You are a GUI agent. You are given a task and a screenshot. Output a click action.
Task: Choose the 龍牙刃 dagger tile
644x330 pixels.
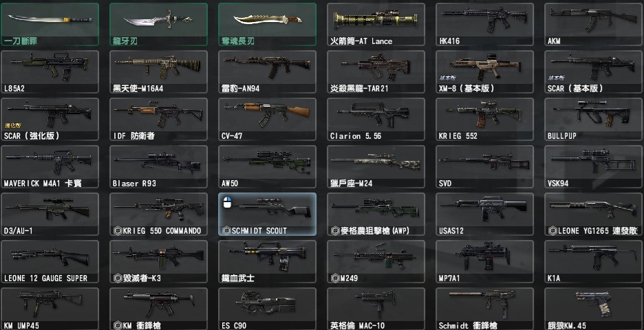coord(158,24)
